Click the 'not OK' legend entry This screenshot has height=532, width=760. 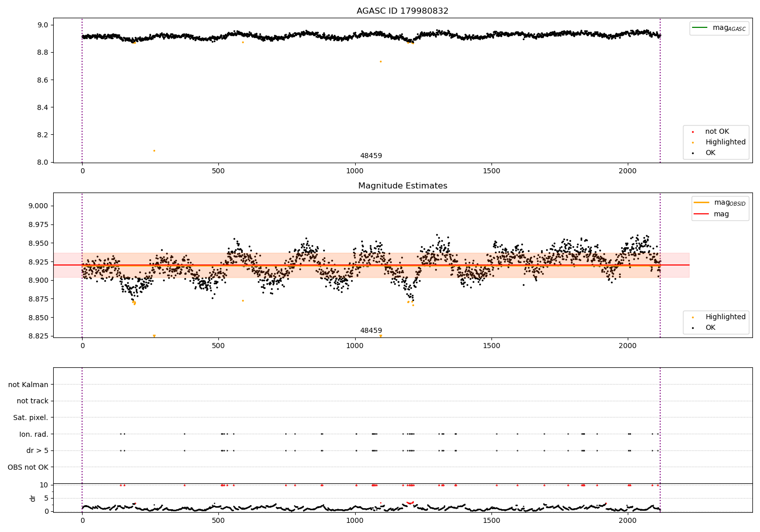pyautogui.click(x=717, y=132)
